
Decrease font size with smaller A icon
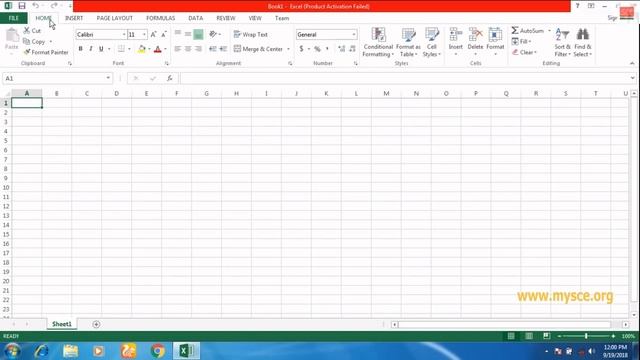click(164, 35)
